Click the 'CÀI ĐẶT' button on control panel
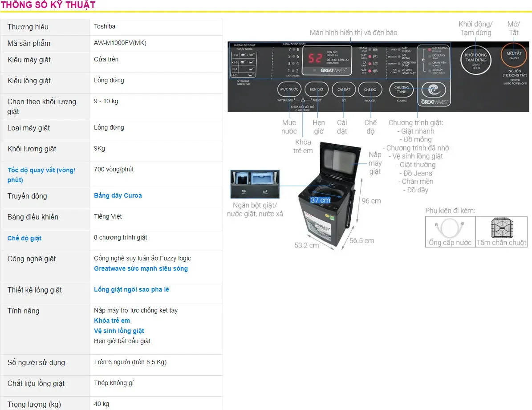532x410 pixels. pyautogui.click(x=344, y=89)
